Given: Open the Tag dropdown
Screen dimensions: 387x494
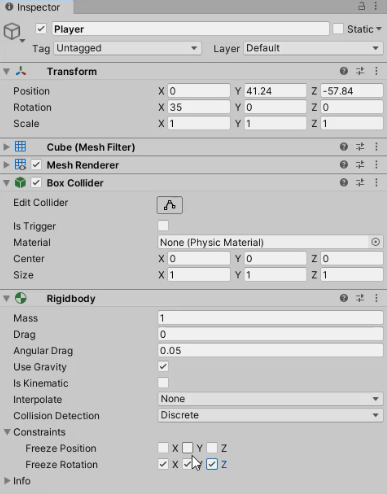Looking at the screenshot, I should pyautogui.click(x=127, y=48).
